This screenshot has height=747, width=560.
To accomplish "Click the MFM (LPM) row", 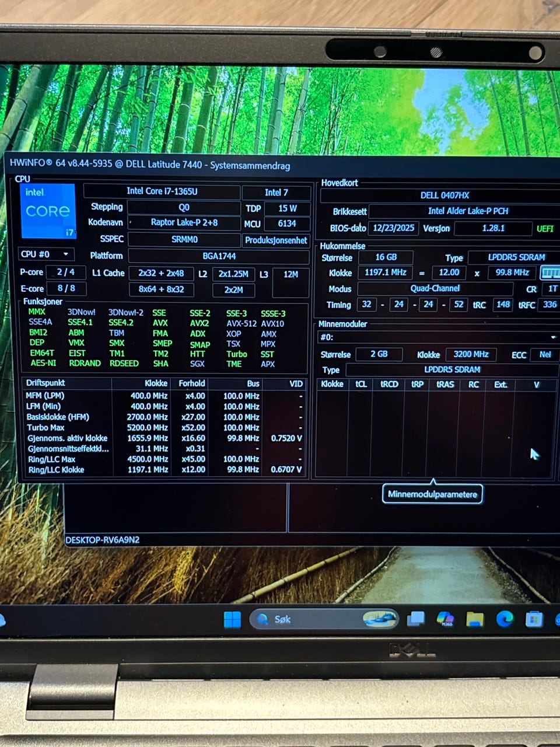I will [x=164, y=396].
